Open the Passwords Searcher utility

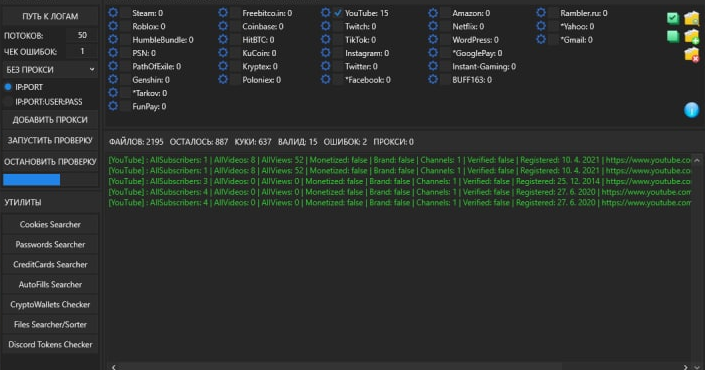point(50,244)
